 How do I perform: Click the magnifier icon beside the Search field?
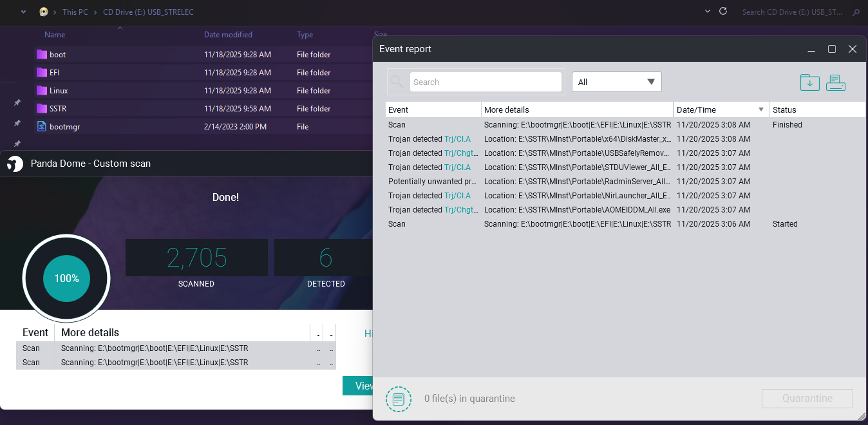pyautogui.click(x=397, y=82)
